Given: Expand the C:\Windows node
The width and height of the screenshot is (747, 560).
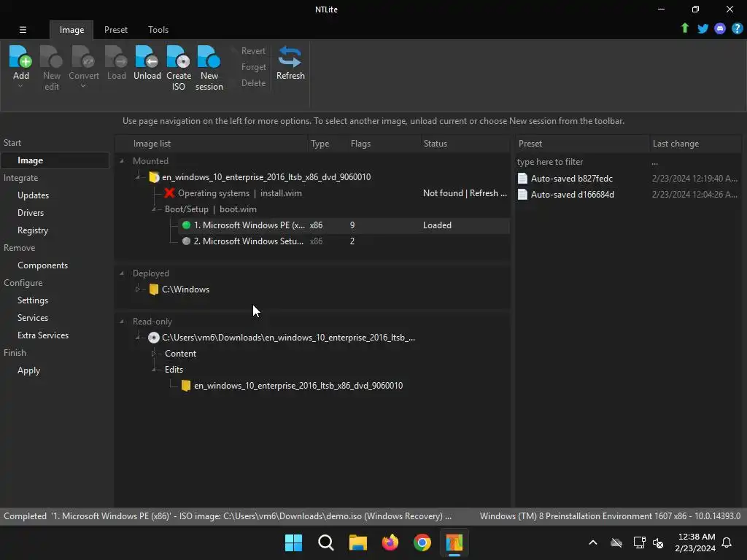Looking at the screenshot, I should click(138, 289).
